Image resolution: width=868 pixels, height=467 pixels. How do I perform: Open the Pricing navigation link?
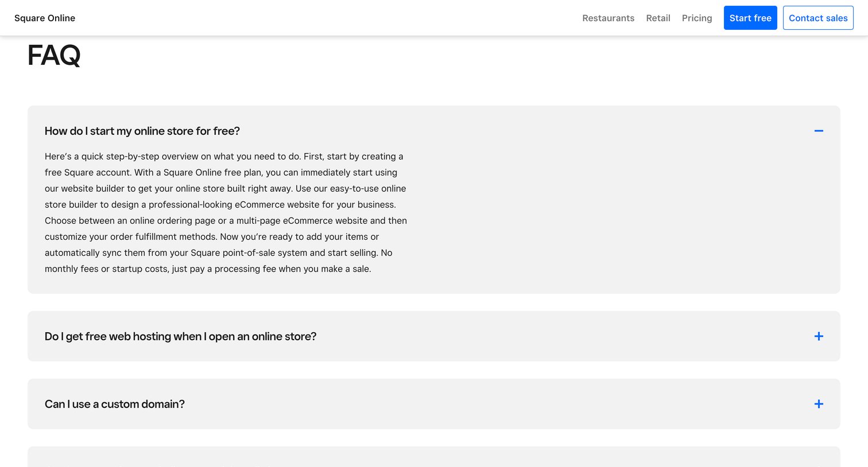(697, 18)
